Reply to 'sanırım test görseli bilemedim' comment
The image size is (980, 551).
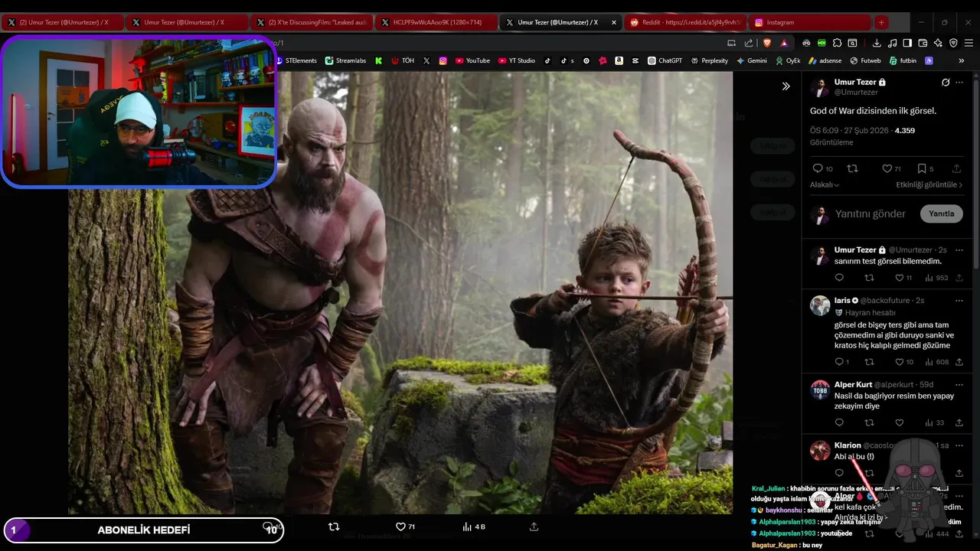(x=839, y=278)
